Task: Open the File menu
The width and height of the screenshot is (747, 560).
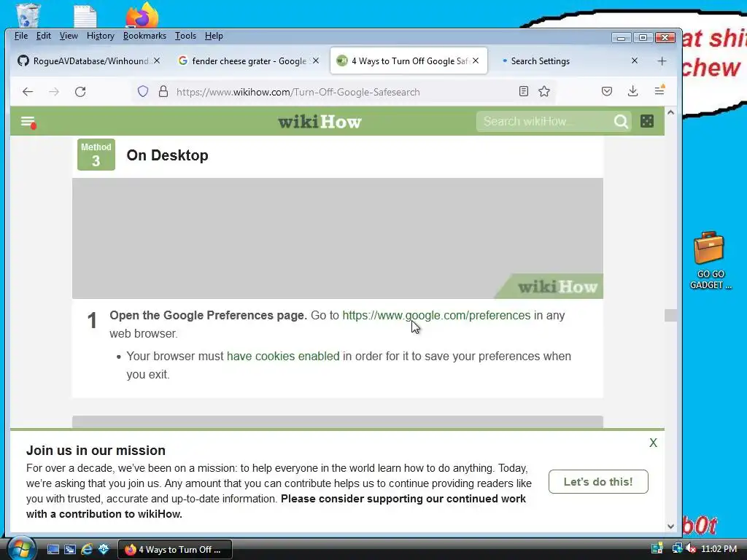Action: click(21, 36)
